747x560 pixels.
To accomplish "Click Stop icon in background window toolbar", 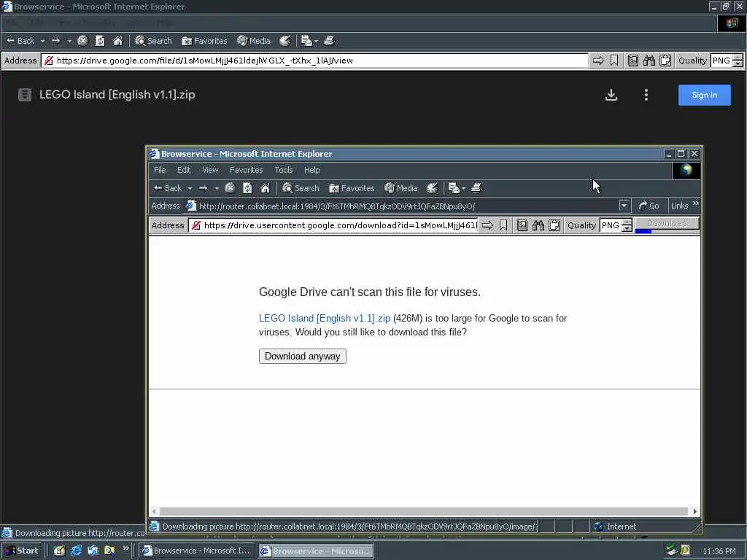I will pyautogui.click(x=83, y=41).
